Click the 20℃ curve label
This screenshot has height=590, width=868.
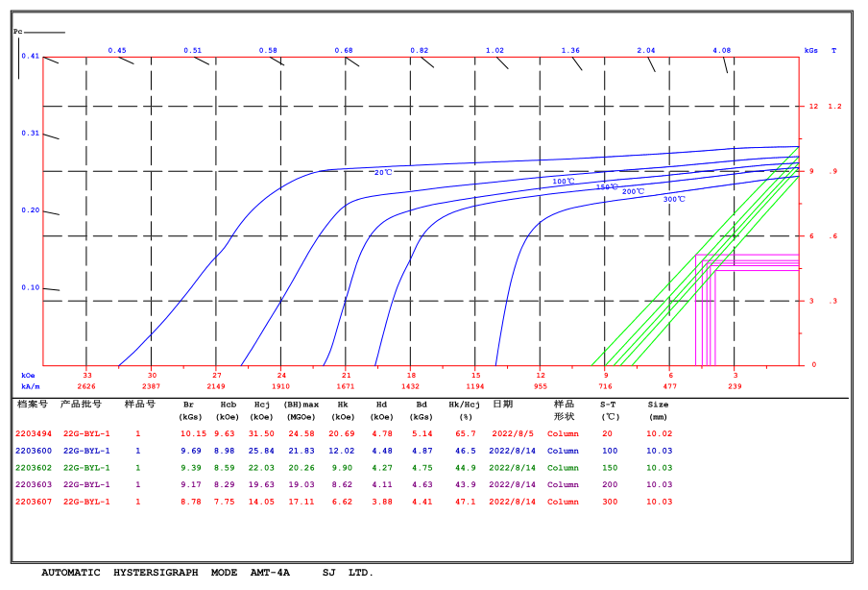(x=383, y=173)
